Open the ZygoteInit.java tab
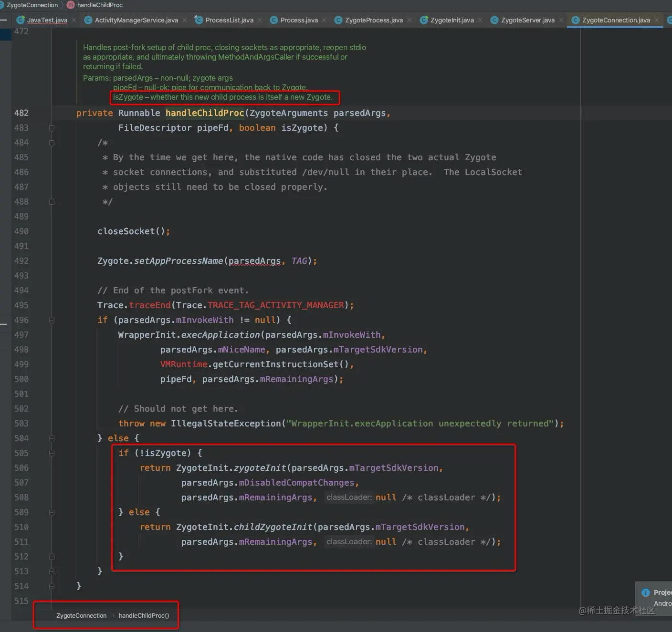 pyautogui.click(x=452, y=20)
